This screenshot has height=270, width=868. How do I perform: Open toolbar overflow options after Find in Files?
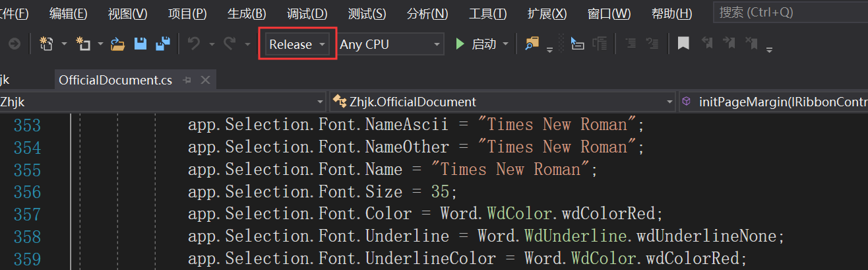click(x=549, y=50)
